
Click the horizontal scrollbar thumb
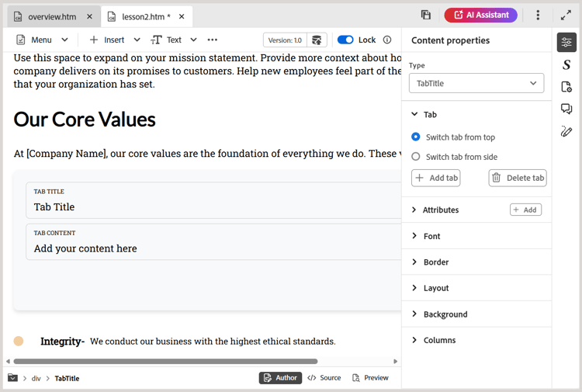tap(165, 361)
